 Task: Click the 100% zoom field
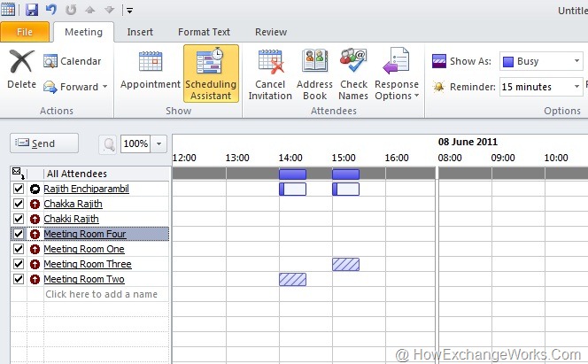(x=135, y=143)
